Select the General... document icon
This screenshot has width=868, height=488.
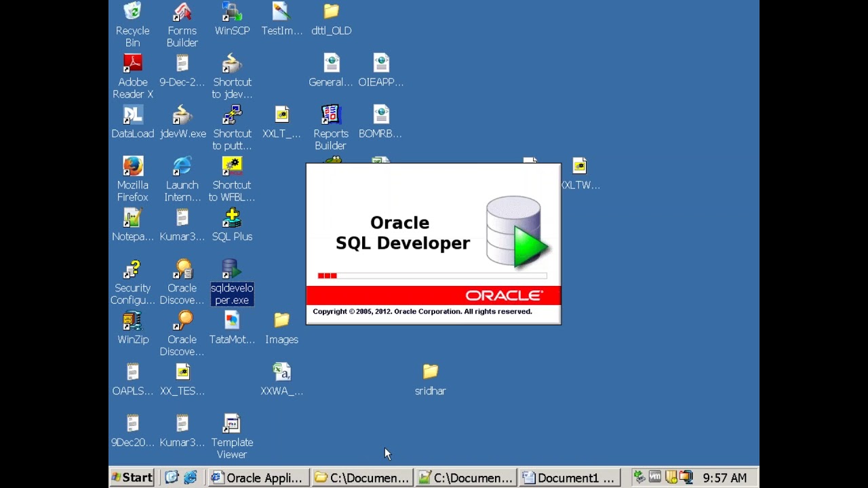coord(331,70)
